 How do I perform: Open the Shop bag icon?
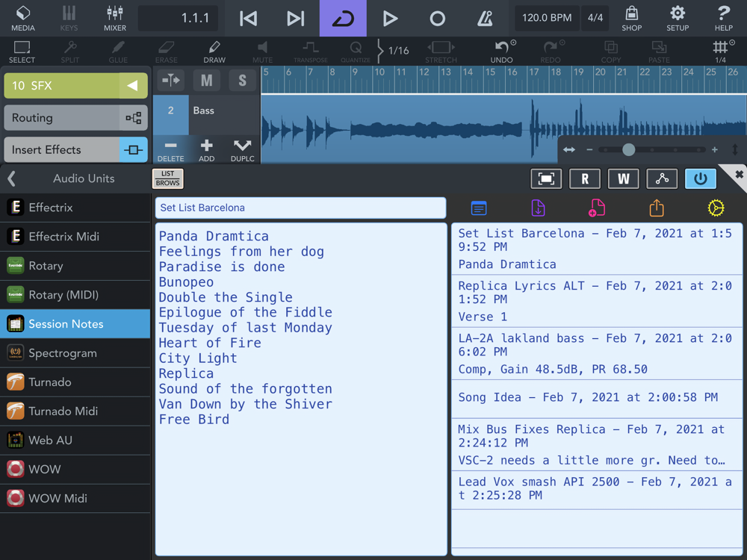[631, 18]
